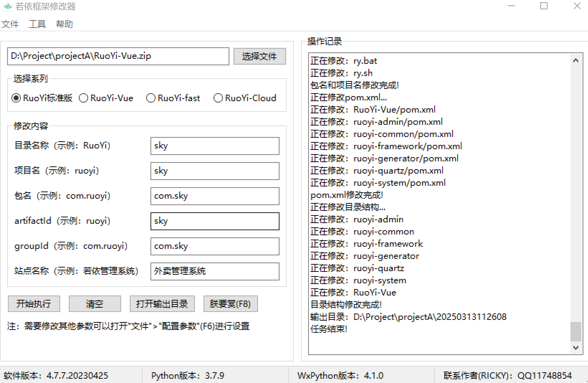Open the output directory via 打开输出目录
588x383 pixels.
click(x=162, y=304)
